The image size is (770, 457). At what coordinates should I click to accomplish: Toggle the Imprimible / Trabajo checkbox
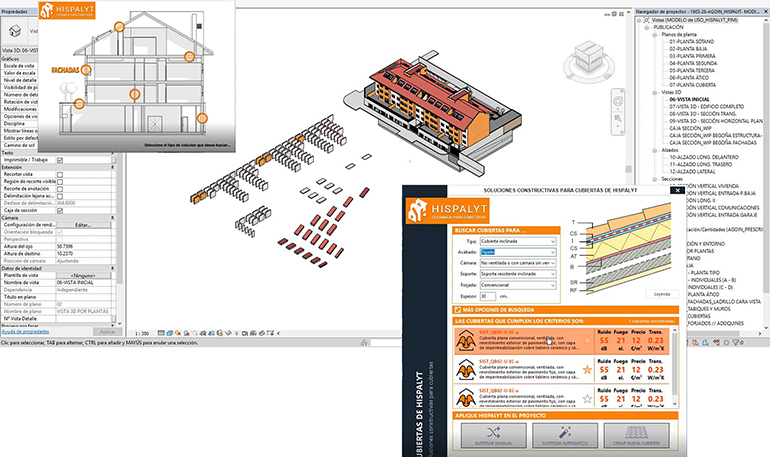pos(60,160)
